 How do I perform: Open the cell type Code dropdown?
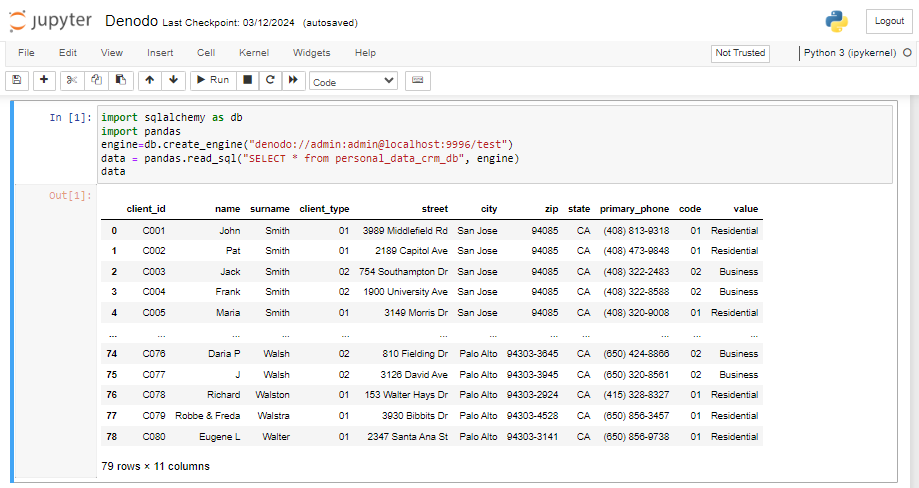point(353,81)
